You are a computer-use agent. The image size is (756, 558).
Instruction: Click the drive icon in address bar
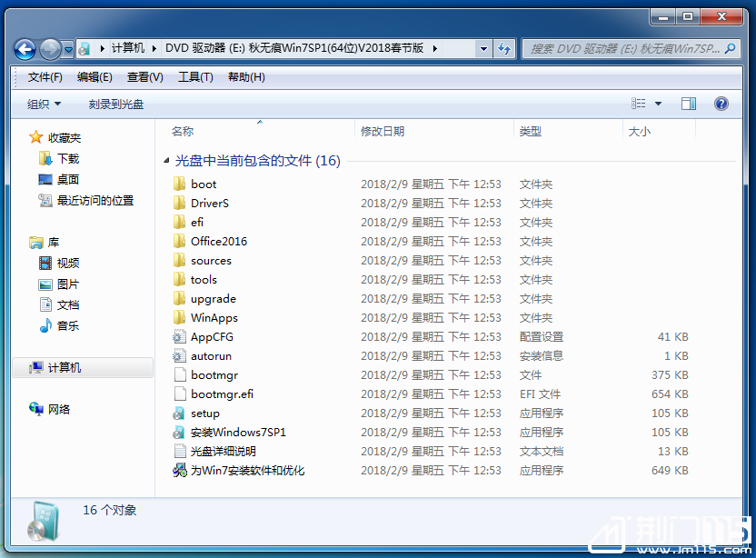pos(85,49)
